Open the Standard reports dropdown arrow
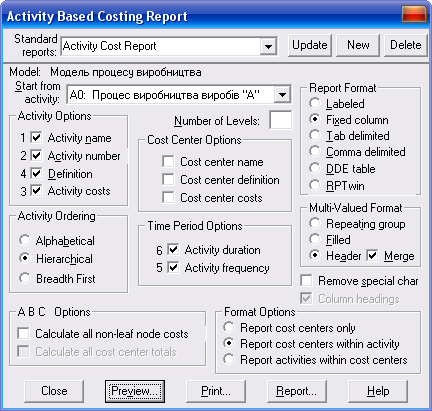This screenshot has width=432, height=411. pos(268,46)
